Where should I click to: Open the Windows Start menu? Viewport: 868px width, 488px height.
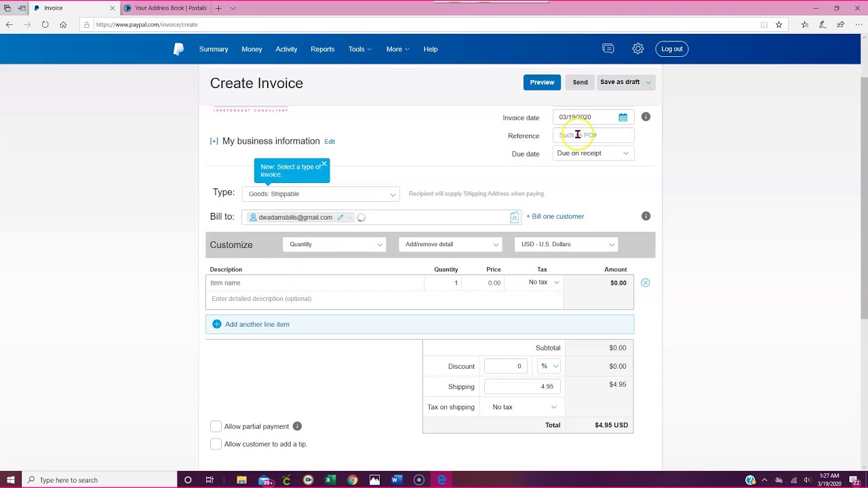[11, 480]
